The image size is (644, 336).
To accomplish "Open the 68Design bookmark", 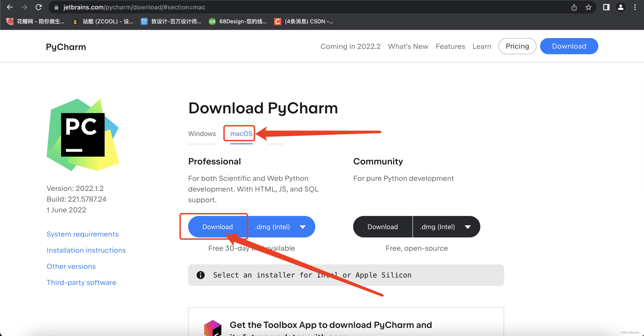I will click(238, 22).
